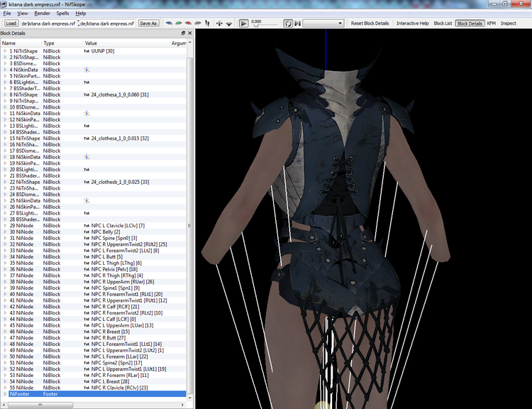
Task: Click the NiSkinData row 4 transform icon
Action: pyautogui.click(x=87, y=70)
